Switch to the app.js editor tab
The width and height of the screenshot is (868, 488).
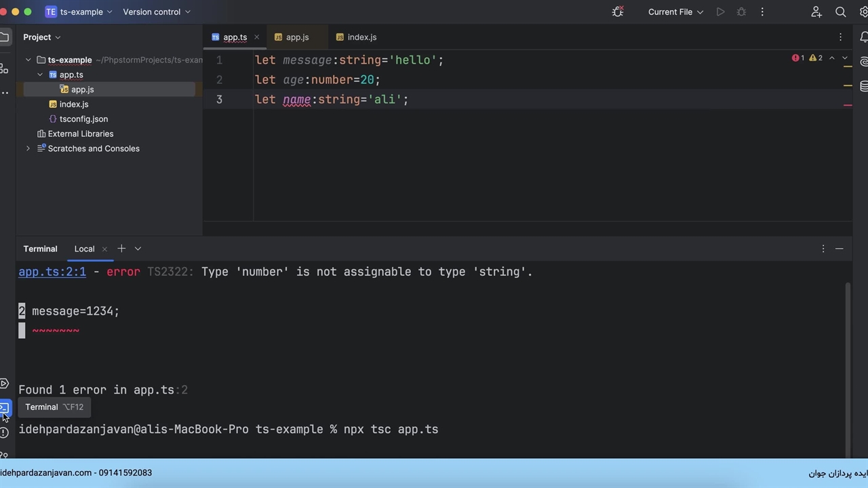297,37
